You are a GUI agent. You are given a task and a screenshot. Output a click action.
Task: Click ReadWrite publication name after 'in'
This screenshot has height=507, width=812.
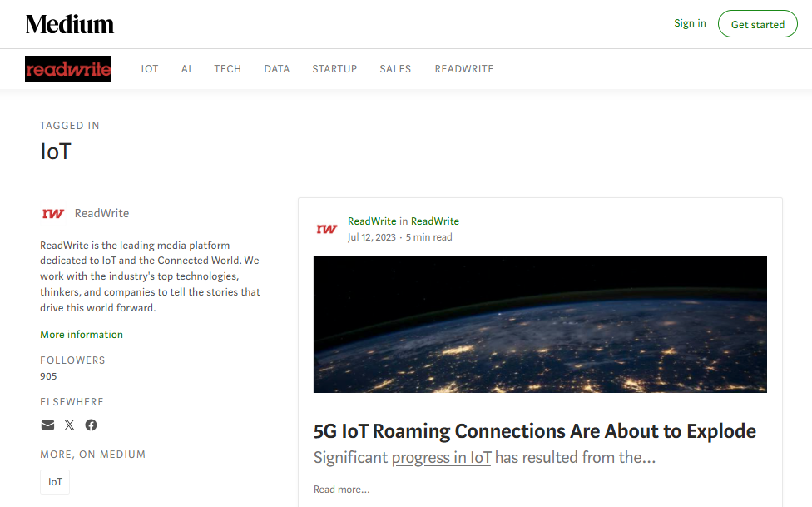tap(435, 221)
